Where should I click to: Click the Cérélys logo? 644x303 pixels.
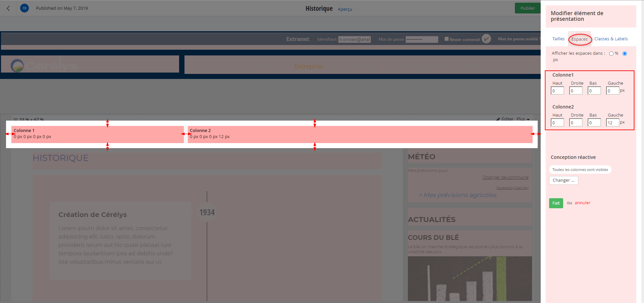pos(44,65)
